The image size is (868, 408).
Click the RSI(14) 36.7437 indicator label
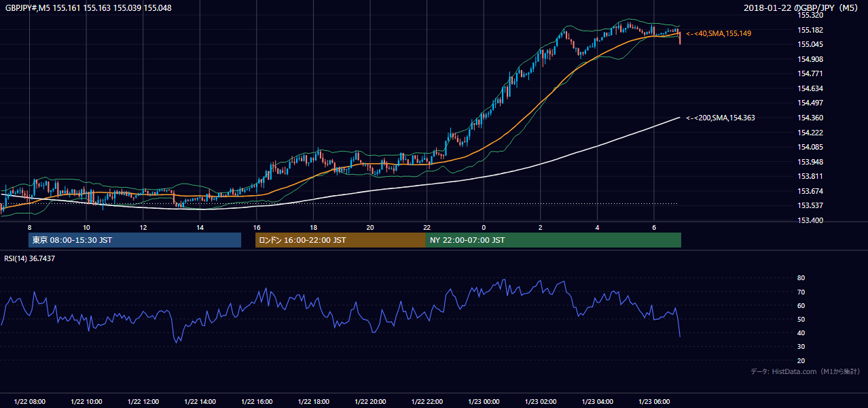tap(30, 258)
